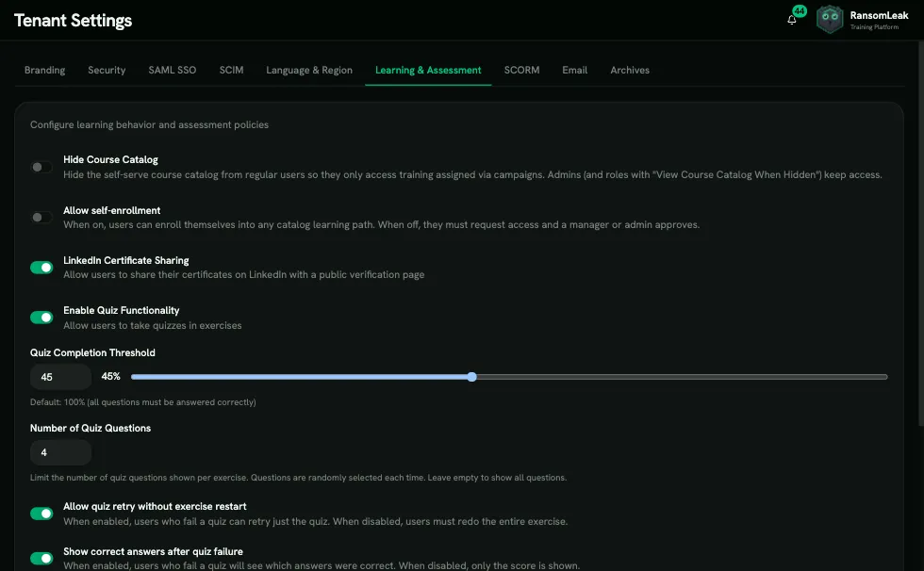Click the 'LinkedIn Certificate Sharing' label
Image resolution: width=924 pixels, height=571 pixels.
point(126,260)
